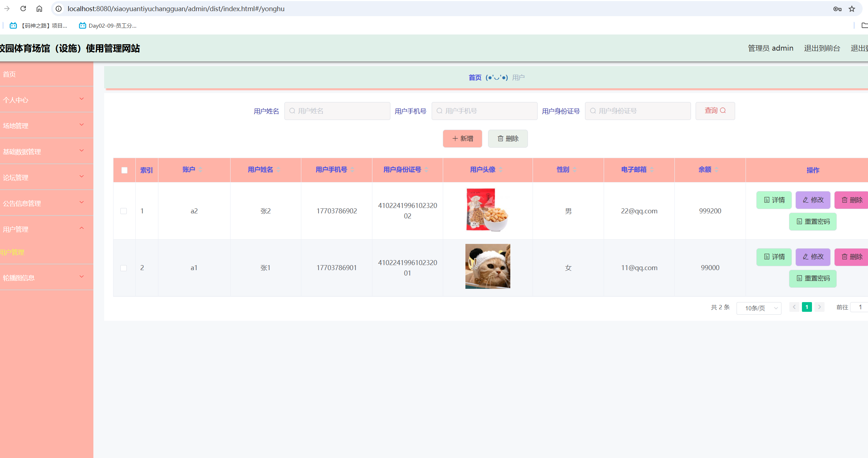Sort the 账户 column using its sort arrows
The height and width of the screenshot is (458, 868).
point(201,170)
